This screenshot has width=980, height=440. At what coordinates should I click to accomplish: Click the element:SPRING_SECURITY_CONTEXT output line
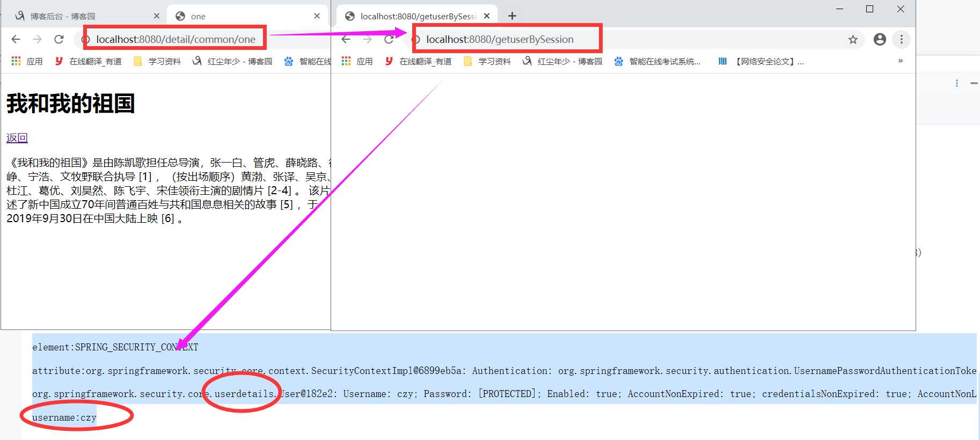[x=115, y=347]
